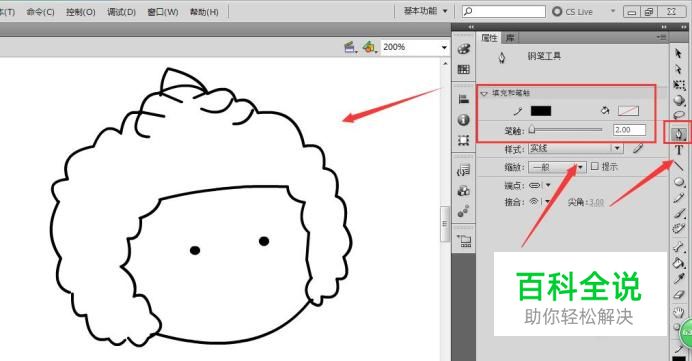
Task: Click the black stroke color swatch
Action: click(x=541, y=111)
